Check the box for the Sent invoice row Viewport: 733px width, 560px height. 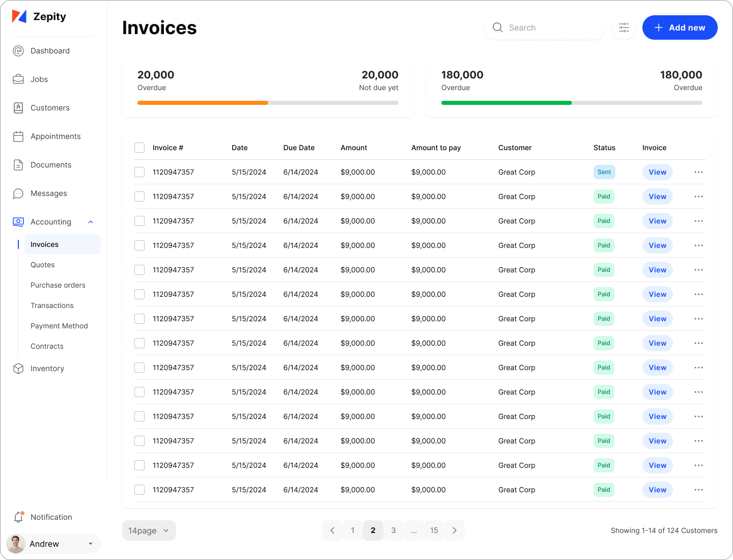pos(139,172)
